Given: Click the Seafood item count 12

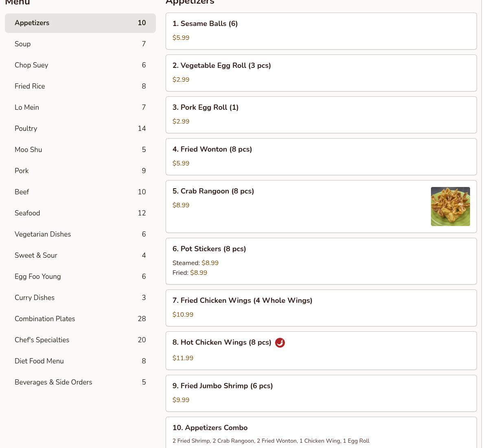Looking at the screenshot, I should tap(142, 213).
